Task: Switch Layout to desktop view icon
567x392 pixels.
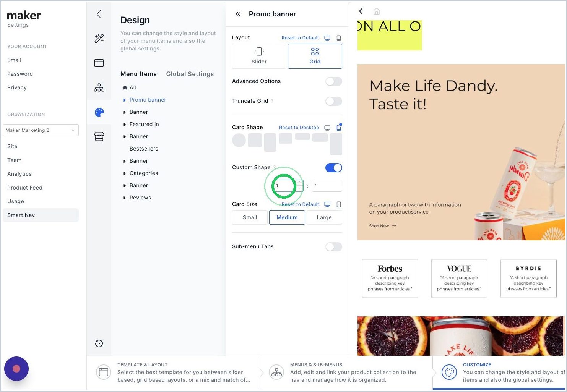Action: [327, 38]
